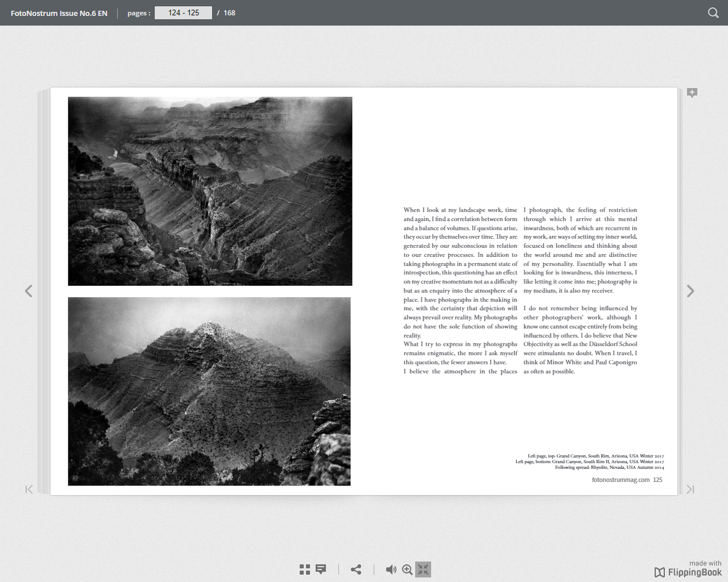728x582 pixels.
Task: Click the stacked page edges on left
Action: pyautogui.click(x=44, y=291)
